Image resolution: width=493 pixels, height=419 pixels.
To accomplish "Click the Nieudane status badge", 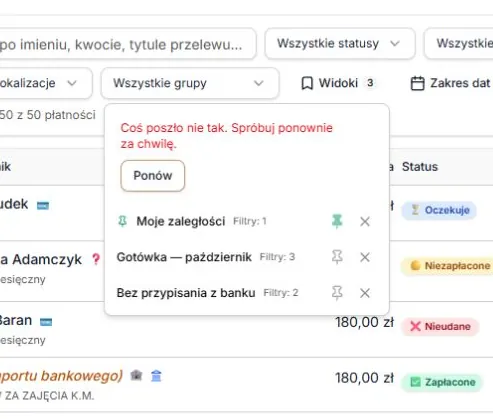I will (x=440, y=326).
